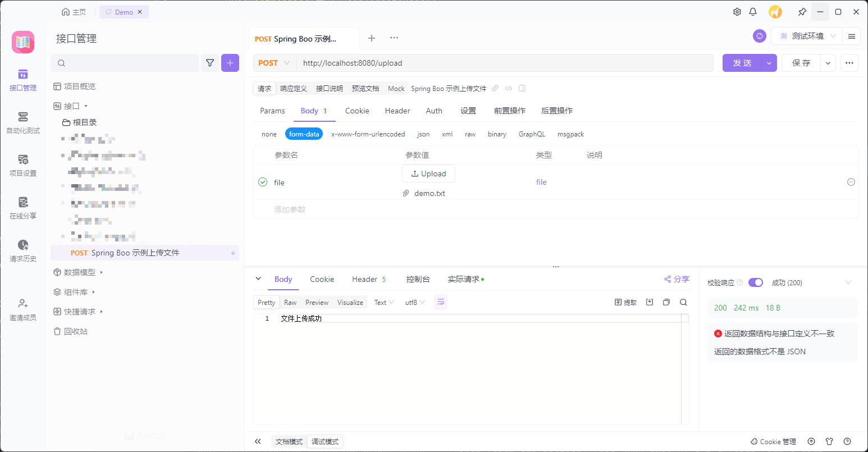Open the 项目设置 sidebar section
The height and width of the screenshot is (452, 868).
23,166
